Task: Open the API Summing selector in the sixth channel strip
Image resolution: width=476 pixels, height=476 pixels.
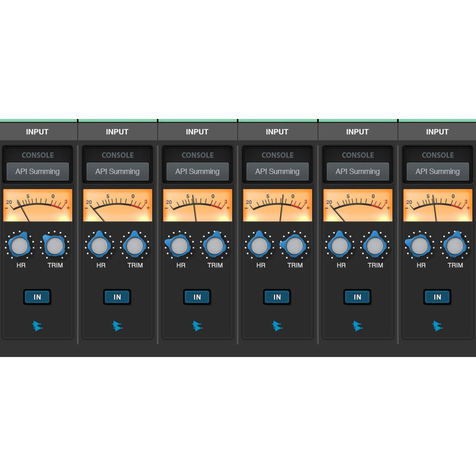Action: point(438,172)
